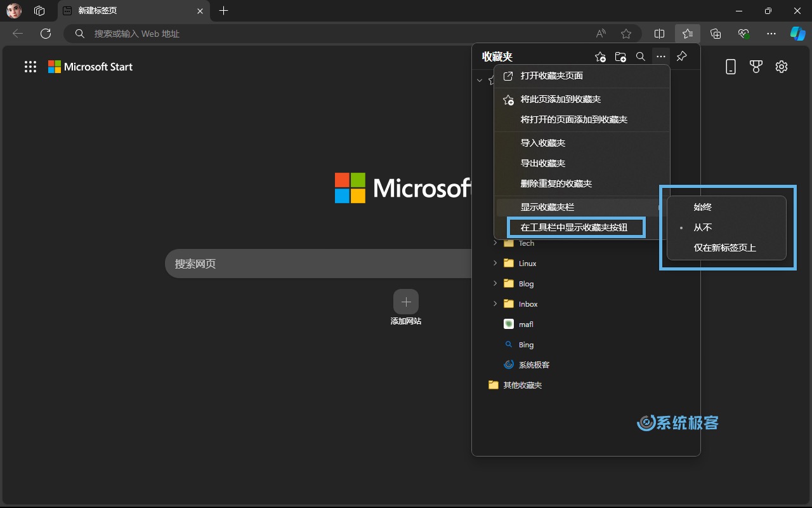Pin the favorites panel
This screenshot has height=508, width=812.
pyautogui.click(x=681, y=57)
